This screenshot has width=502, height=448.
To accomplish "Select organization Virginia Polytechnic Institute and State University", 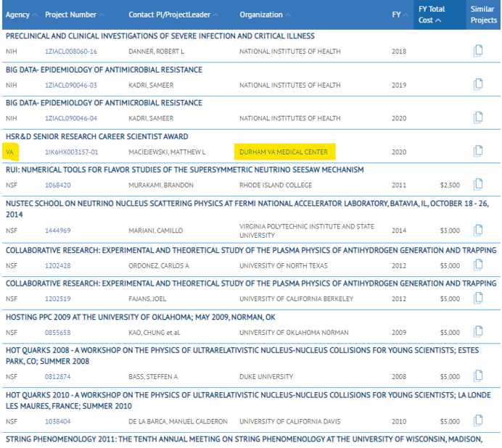I will point(307,231).
